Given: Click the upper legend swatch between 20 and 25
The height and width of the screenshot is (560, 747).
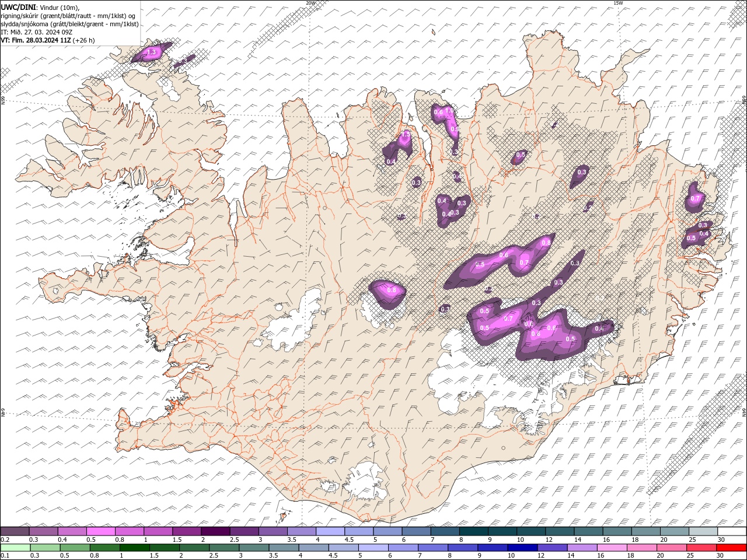Looking at the screenshot, I should coord(673,531).
